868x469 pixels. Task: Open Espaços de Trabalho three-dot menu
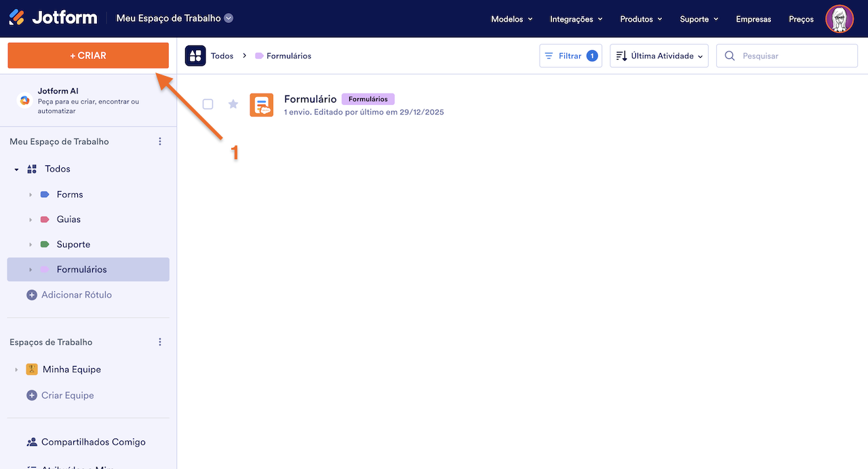click(x=160, y=342)
